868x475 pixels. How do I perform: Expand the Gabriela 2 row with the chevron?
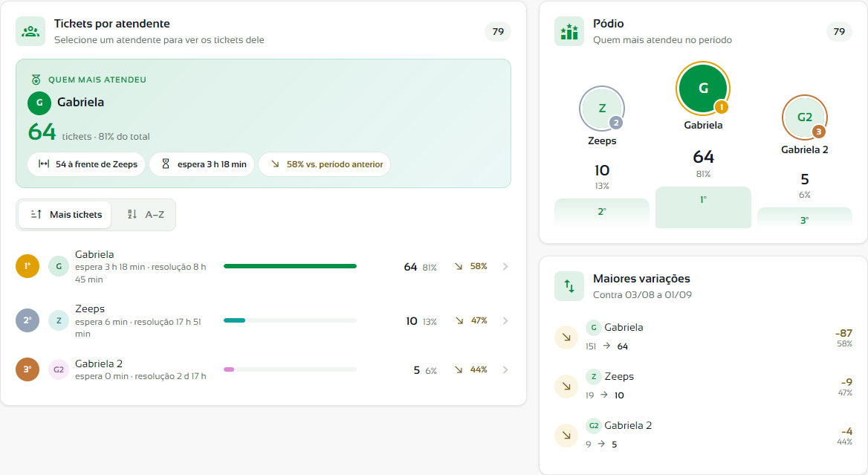tap(505, 369)
